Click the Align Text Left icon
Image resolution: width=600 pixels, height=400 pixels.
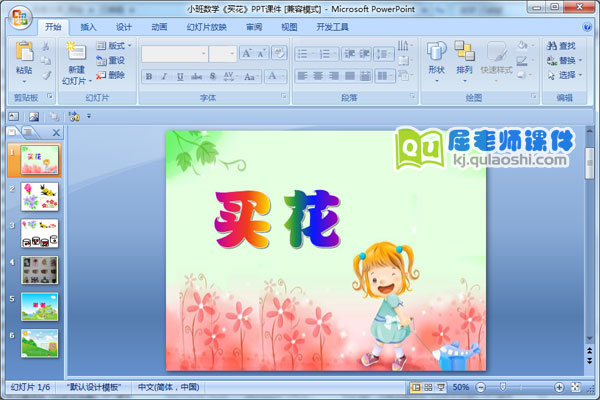click(302, 76)
